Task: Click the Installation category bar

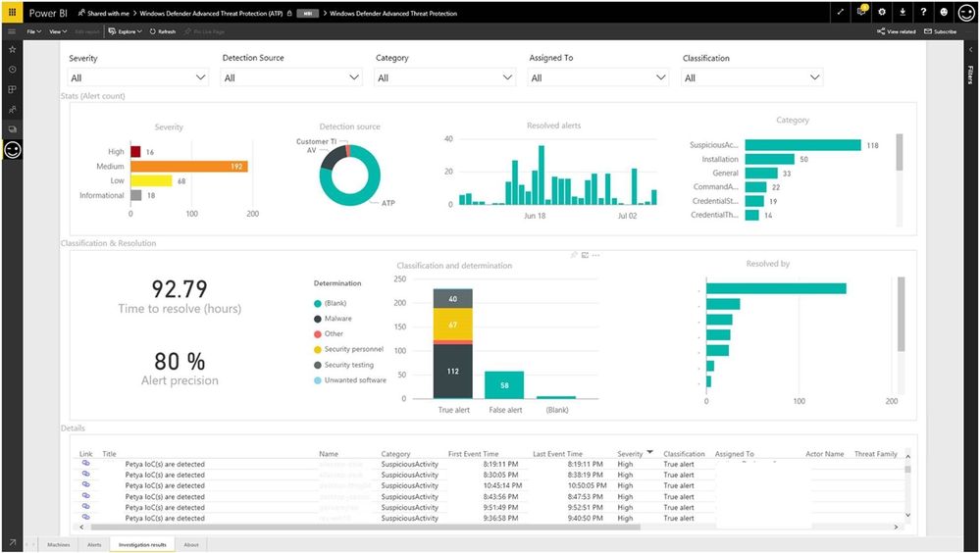Action: [769, 160]
